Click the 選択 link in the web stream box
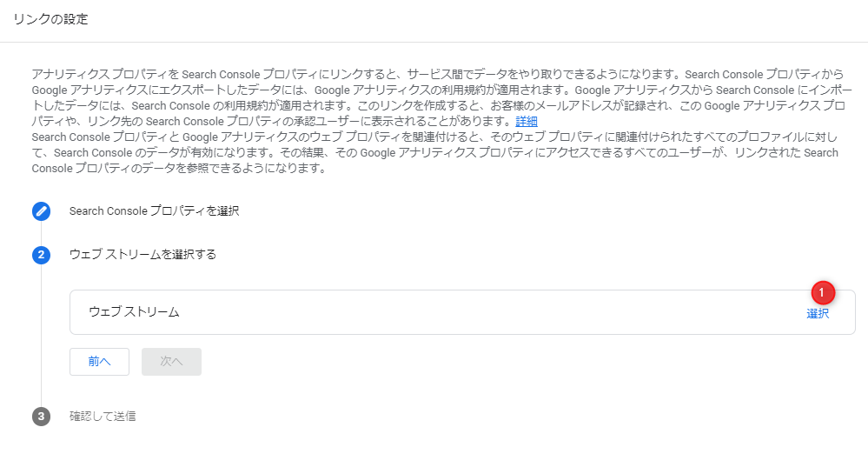Image resolution: width=868 pixels, height=454 pixels. click(x=817, y=314)
